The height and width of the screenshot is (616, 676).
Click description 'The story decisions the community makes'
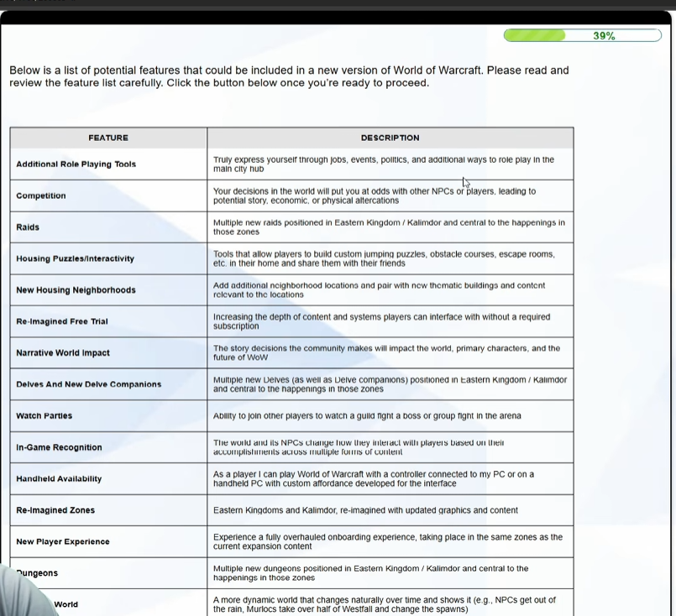(386, 352)
